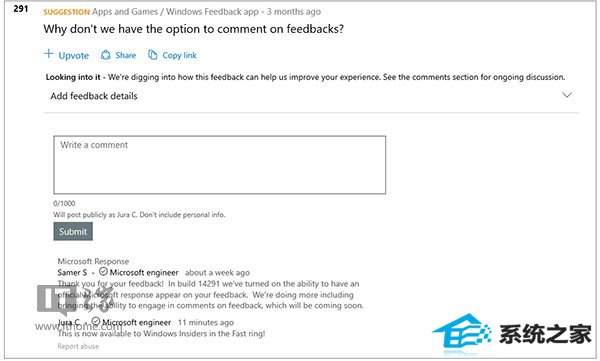Click Samer S's verified Microsoft engineer badge
600x361 pixels.
click(x=103, y=271)
